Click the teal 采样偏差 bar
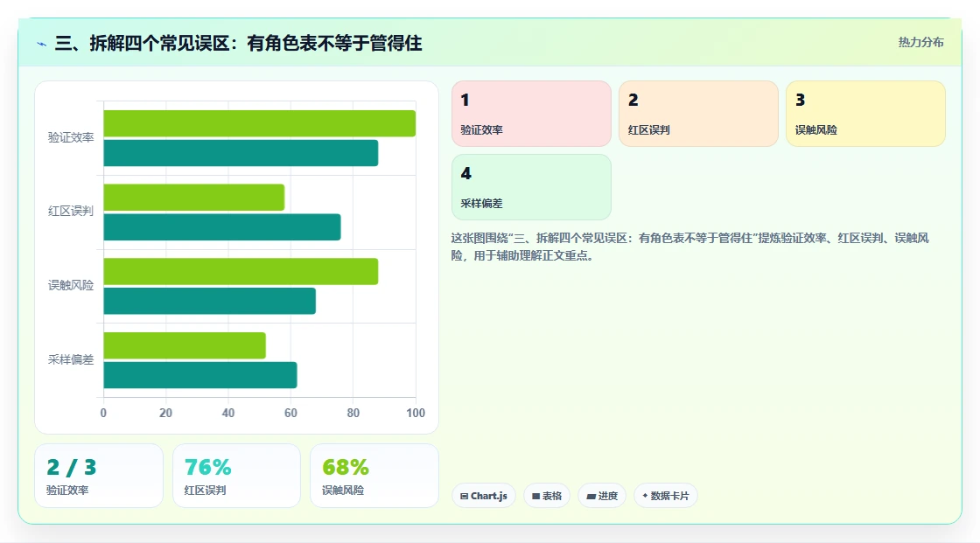Viewport: 980px width, 543px height. (x=200, y=375)
